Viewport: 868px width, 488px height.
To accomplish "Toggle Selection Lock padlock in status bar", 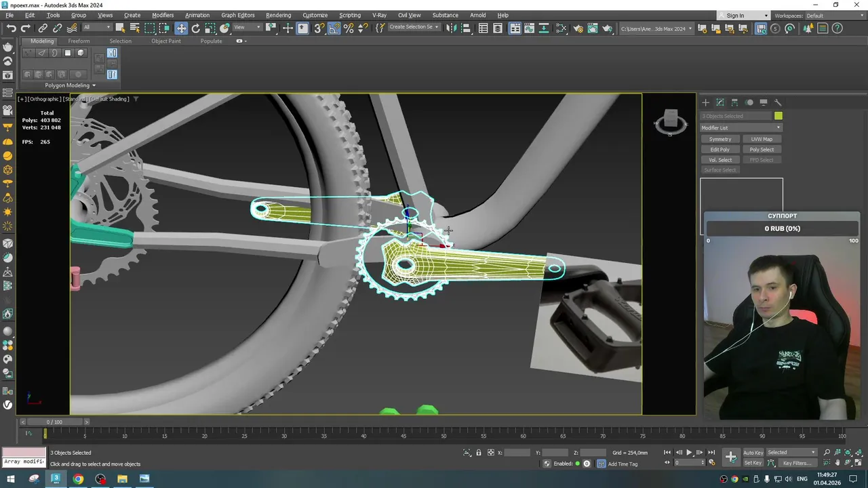I will [x=479, y=453].
